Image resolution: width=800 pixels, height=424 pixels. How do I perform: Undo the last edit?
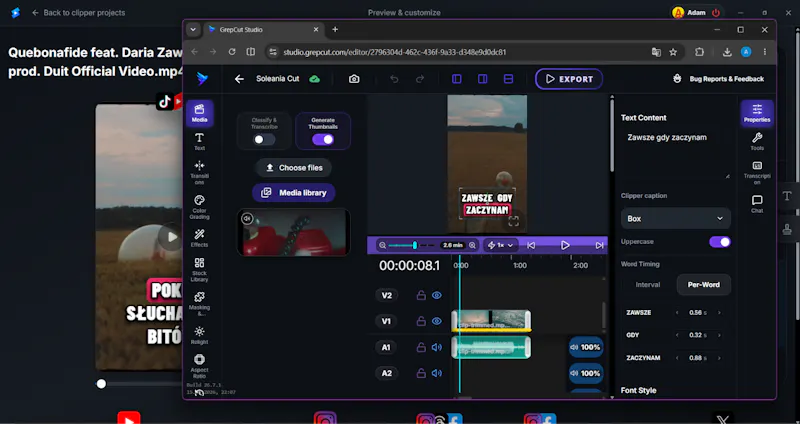tap(394, 79)
